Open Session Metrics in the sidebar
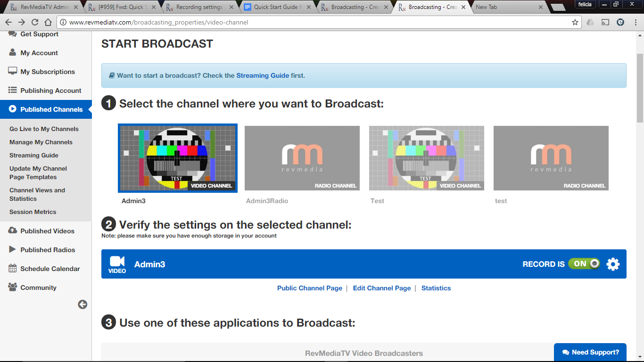Viewport: 644px width, 362px height. tap(33, 212)
